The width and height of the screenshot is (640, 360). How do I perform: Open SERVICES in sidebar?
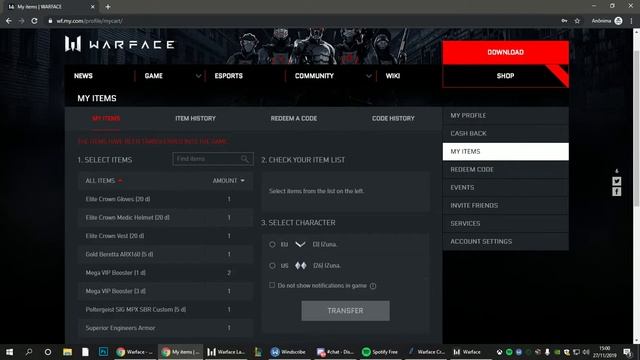(x=505, y=223)
